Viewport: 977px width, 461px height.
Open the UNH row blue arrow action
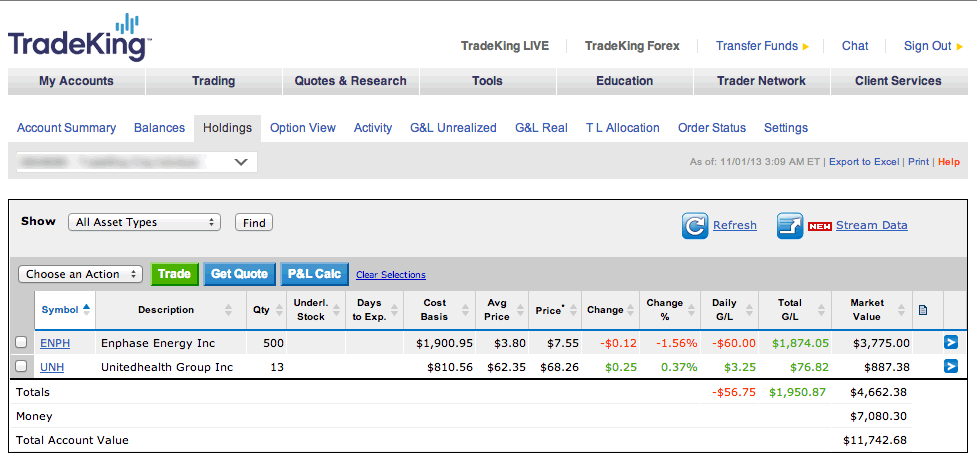tap(950, 366)
